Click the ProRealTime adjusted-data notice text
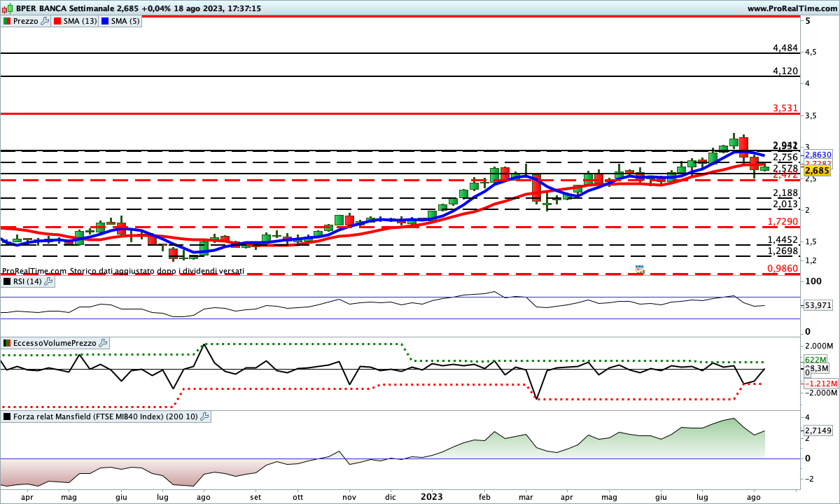Screen dimensions: 840x504 (123, 270)
